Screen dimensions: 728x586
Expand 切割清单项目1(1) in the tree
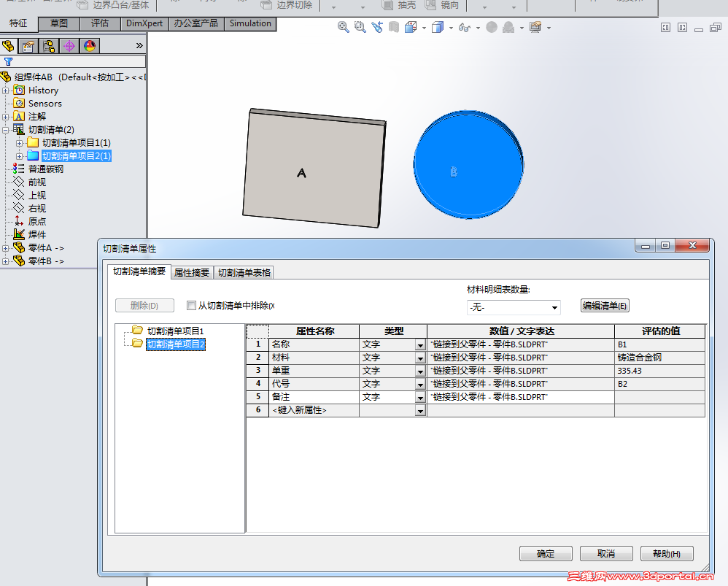[20, 143]
